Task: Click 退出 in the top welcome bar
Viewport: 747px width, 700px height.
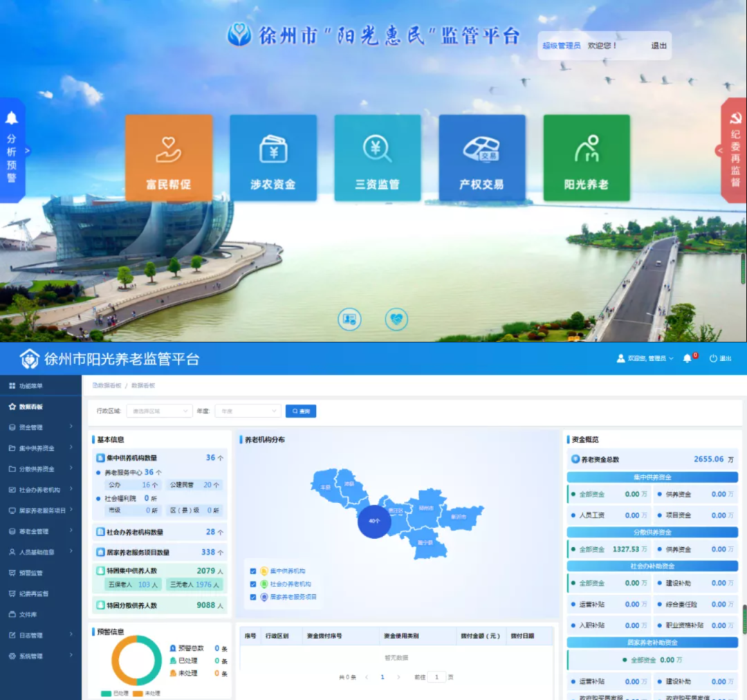Action: pos(658,46)
